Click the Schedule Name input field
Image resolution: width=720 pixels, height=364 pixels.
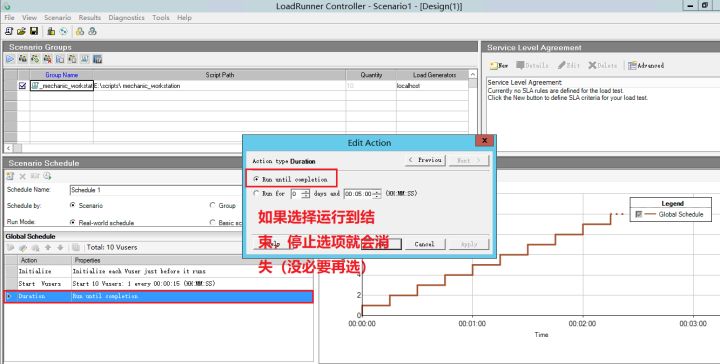point(156,190)
